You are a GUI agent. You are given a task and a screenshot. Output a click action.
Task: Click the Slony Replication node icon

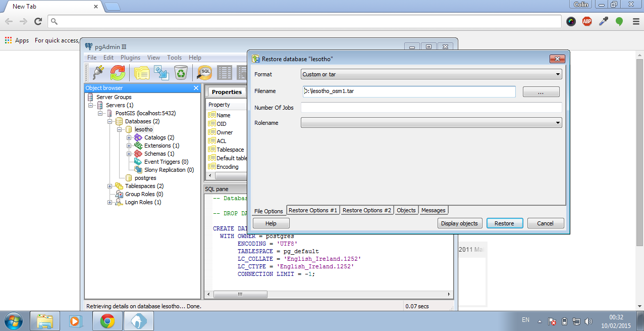pos(138,170)
